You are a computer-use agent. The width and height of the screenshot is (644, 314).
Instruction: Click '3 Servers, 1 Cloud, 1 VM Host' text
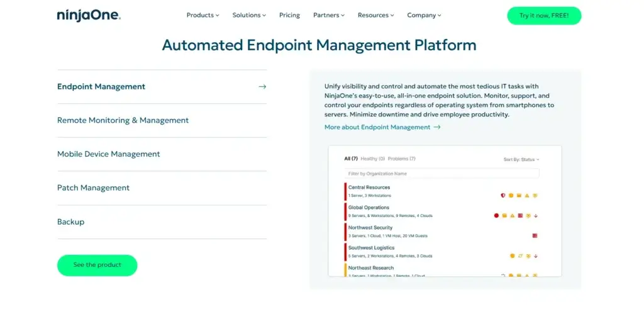(x=387, y=236)
